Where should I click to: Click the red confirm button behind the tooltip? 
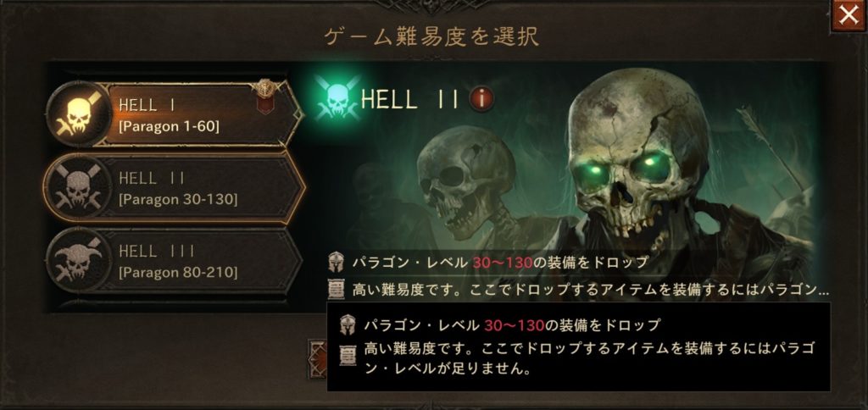pyautogui.click(x=318, y=358)
